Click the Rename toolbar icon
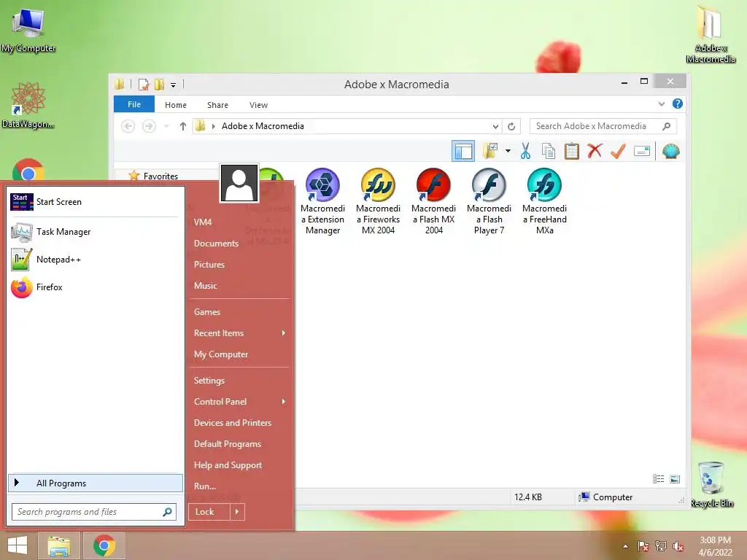The height and width of the screenshot is (560, 747). click(x=642, y=152)
